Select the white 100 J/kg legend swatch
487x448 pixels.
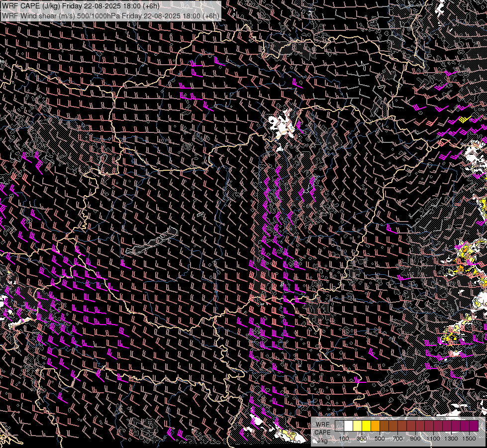tap(349, 426)
